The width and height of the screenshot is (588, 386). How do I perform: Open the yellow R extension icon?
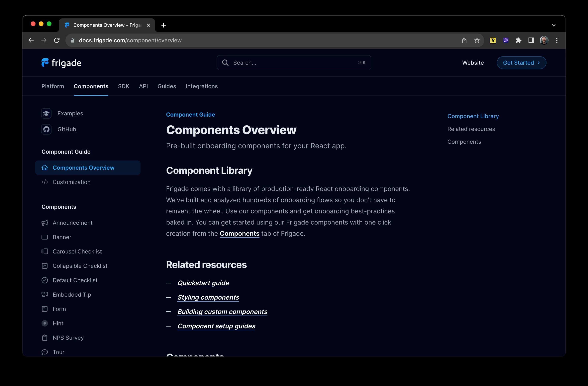coord(493,40)
